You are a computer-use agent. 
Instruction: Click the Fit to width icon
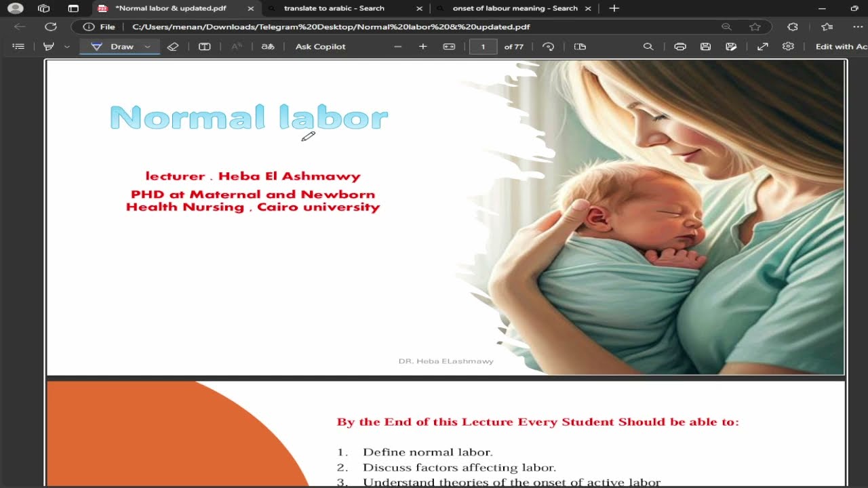pos(449,47)
